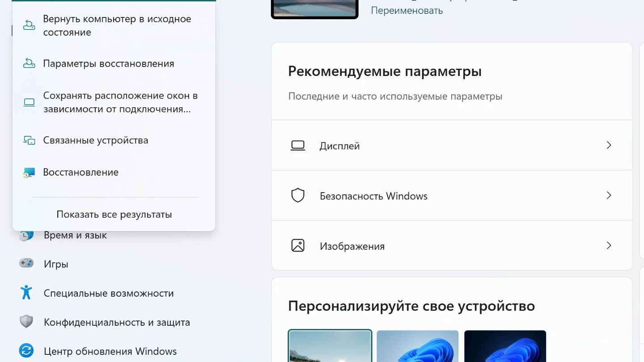Click the clock globe icon for 'Время и язык'

point(26,236)
